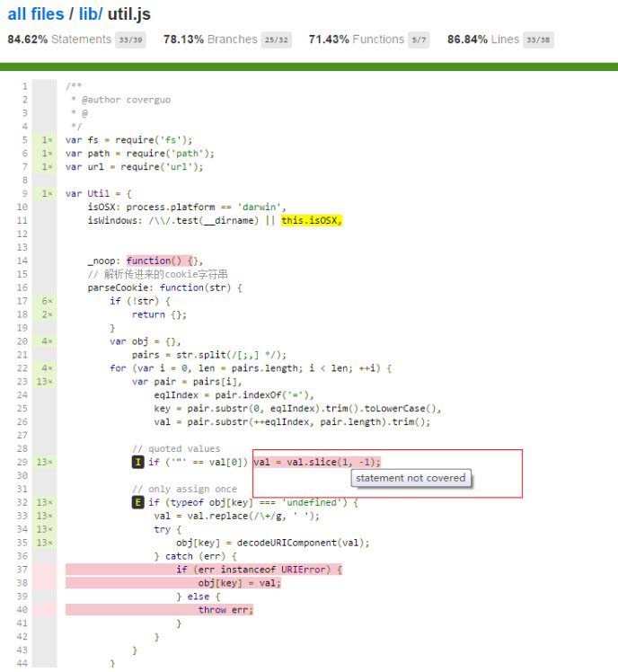Click the 25/32 branches count badge
Viewport: 618px width, 672px height.
(276, 40)
